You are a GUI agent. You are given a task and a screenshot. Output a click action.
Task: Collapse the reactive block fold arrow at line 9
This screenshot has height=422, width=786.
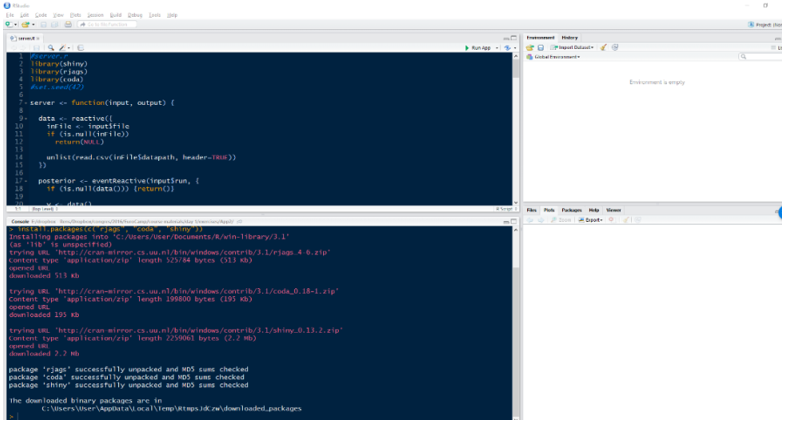(26, 118)
